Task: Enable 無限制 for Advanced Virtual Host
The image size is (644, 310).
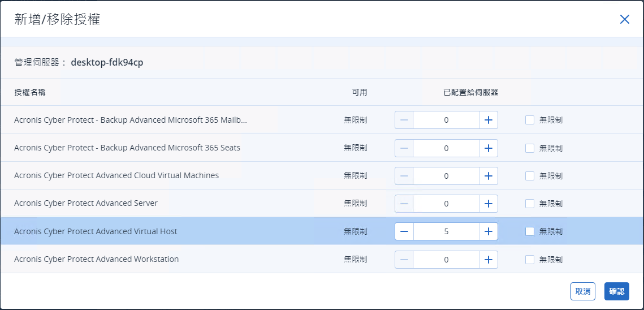Action: click(530, 231)
